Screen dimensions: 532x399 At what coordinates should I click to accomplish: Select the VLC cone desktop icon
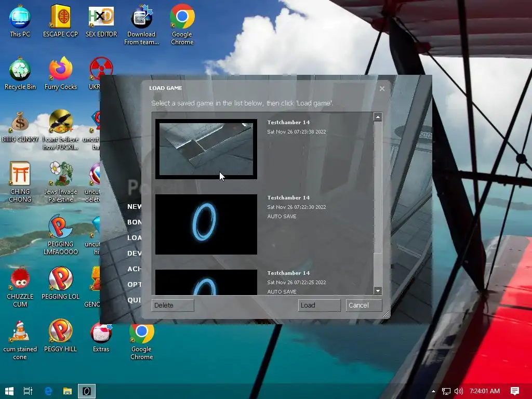[x=20, y=340]
